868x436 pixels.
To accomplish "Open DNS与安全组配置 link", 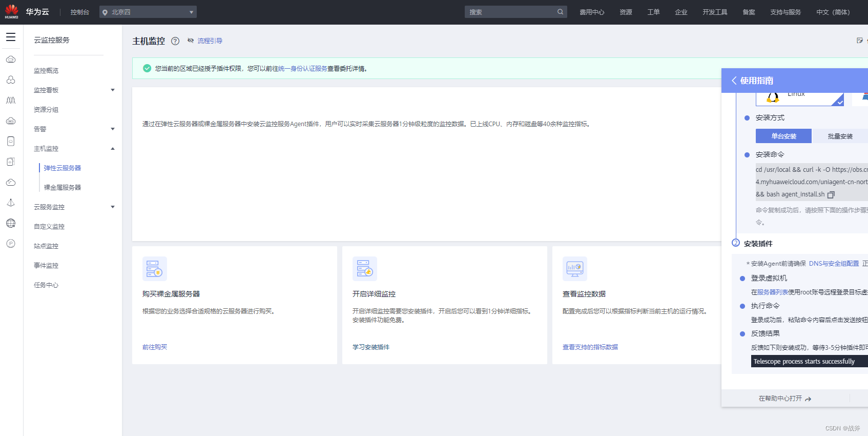I will tap(834, 264).
